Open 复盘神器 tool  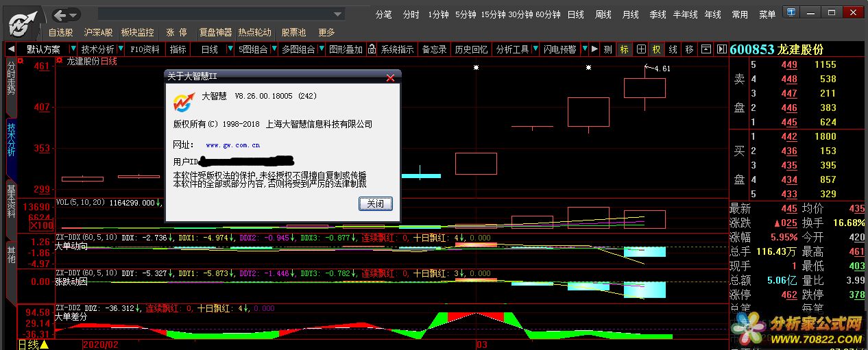point(215,32)
